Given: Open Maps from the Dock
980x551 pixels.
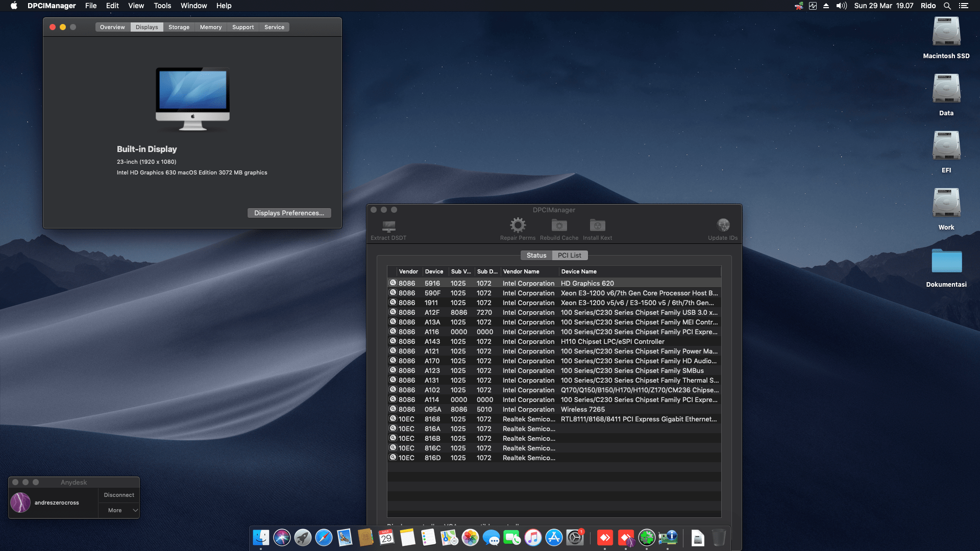Looking at the screenshot, I should coord(449,537).
